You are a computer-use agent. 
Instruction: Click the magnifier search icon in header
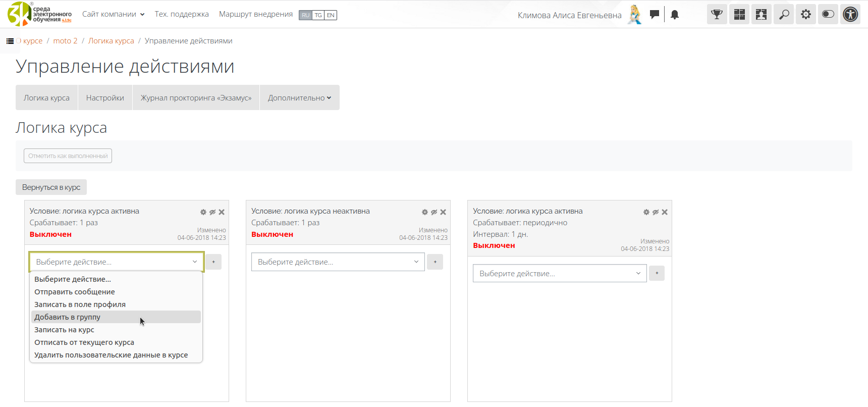[x=784, y=15]
